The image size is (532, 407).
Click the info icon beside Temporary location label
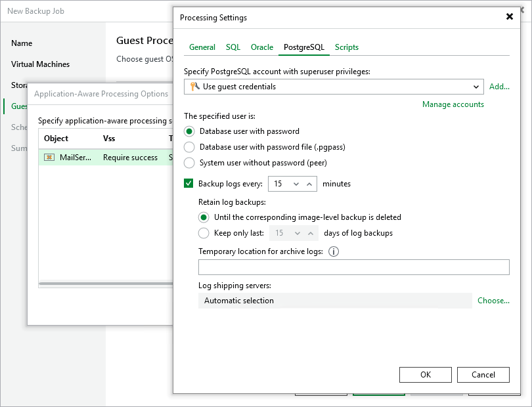[334, 251]
